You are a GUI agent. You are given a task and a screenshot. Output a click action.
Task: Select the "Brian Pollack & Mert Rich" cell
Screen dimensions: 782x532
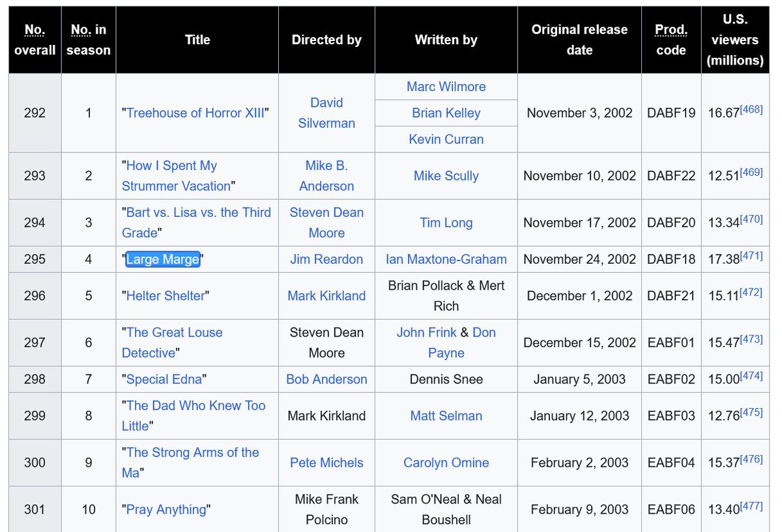coord(446,296)
